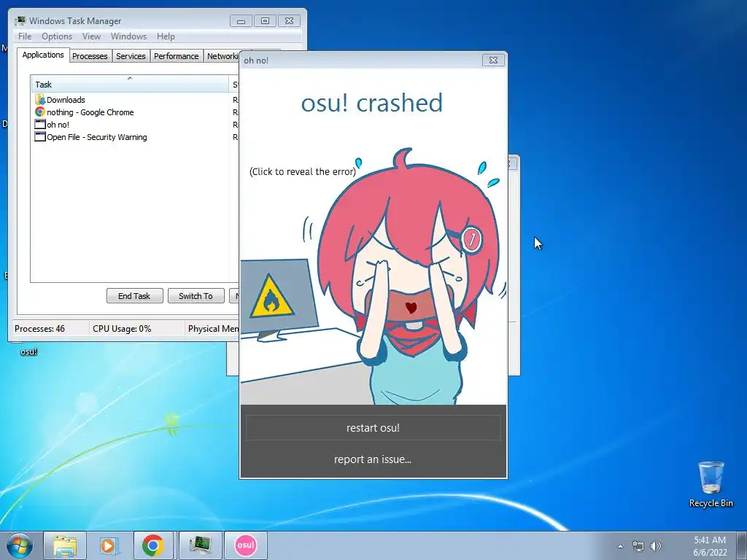The width and height of the screenshot is (747, 560).
Task: Select the Downloads folder icon in task list
Action: (40, 99)
